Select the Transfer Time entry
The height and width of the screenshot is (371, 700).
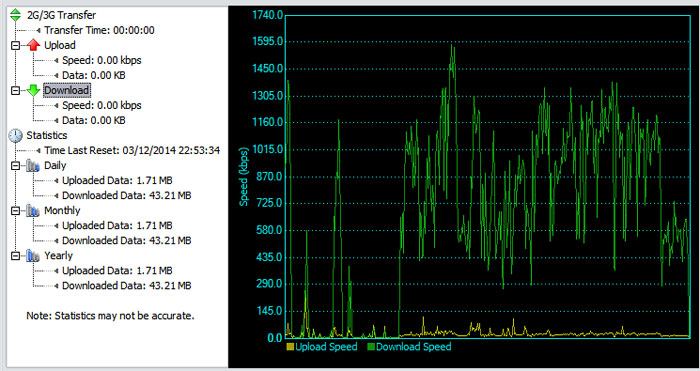click(99, 30)
